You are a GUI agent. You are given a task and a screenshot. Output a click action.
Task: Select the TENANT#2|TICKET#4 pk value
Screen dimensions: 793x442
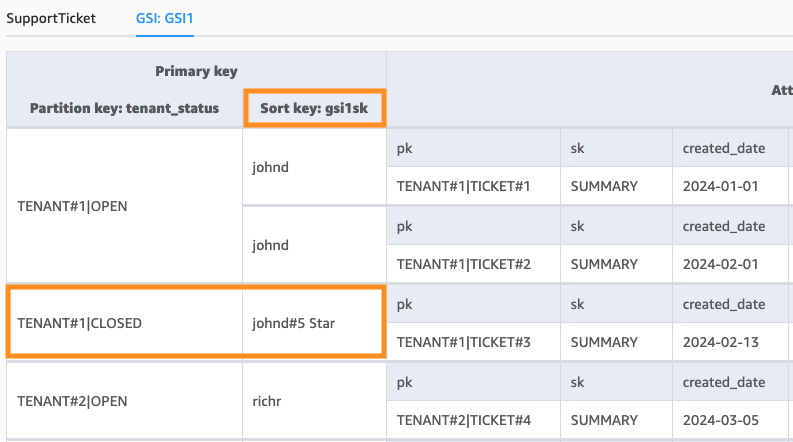pyautogui.click(x=463, y=420)
